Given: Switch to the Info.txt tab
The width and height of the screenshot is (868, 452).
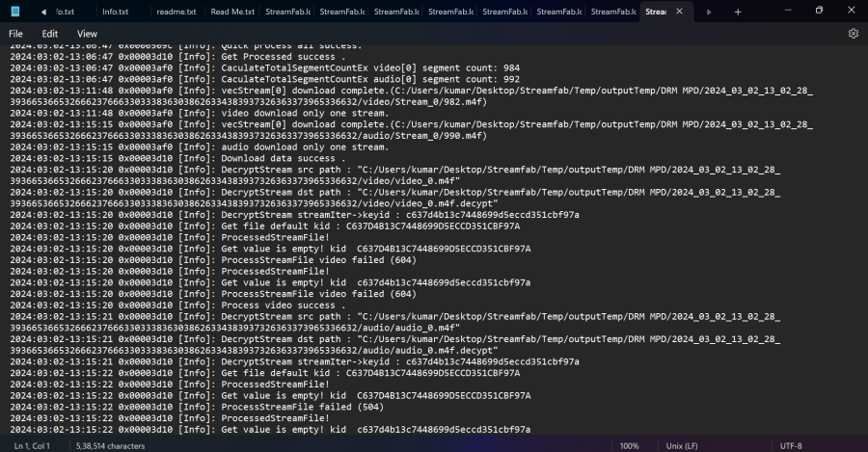Looking at the screenshot, I should point(115,12).
